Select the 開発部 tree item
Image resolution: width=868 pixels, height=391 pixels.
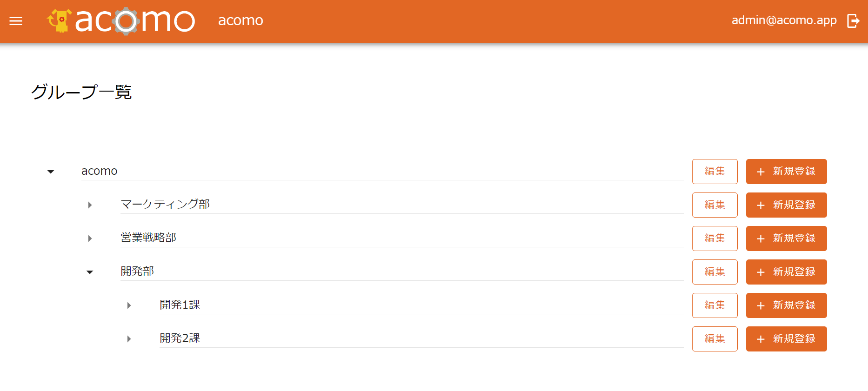point(137,271)
